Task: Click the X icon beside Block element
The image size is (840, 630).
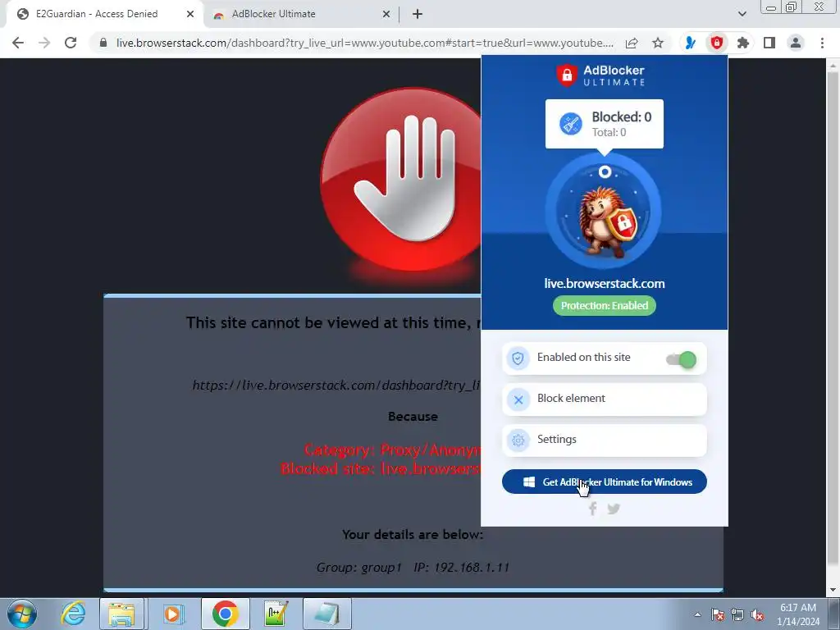Action: coord(518,399)
